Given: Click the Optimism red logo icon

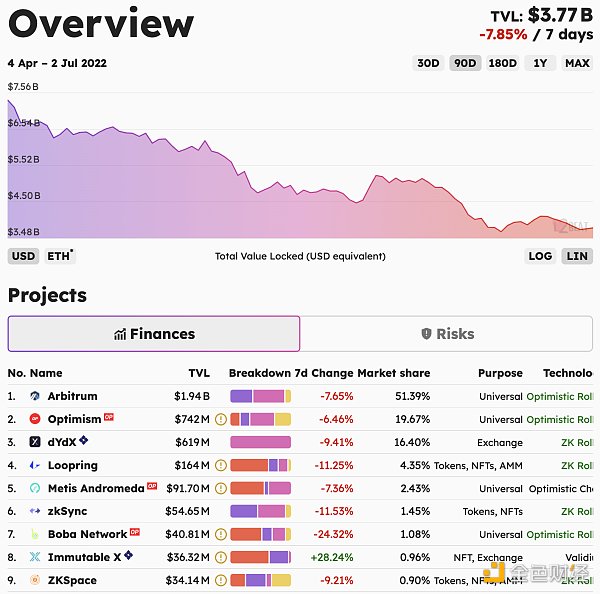Looking at the screenshot, I should (35, 419).
